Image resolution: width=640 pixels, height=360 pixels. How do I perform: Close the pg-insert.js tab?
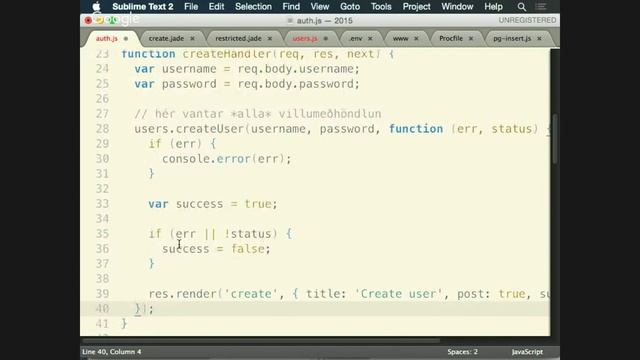point(539,38)
